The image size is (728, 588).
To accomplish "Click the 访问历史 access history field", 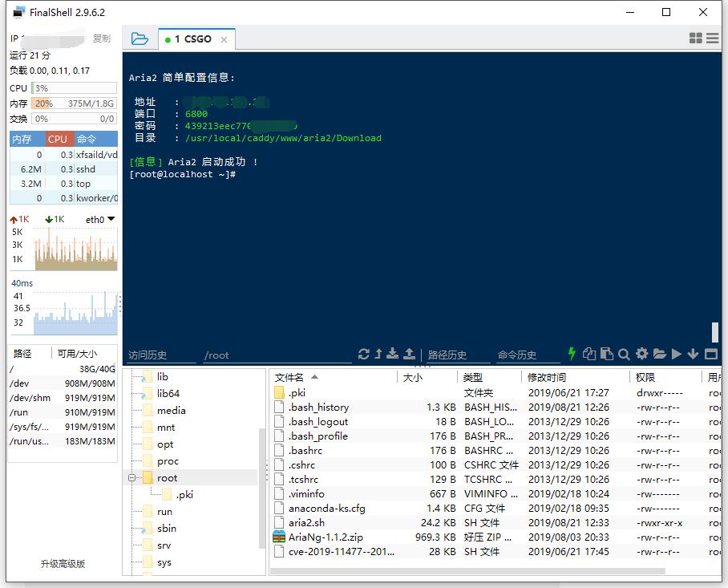I will click(161, 355).
